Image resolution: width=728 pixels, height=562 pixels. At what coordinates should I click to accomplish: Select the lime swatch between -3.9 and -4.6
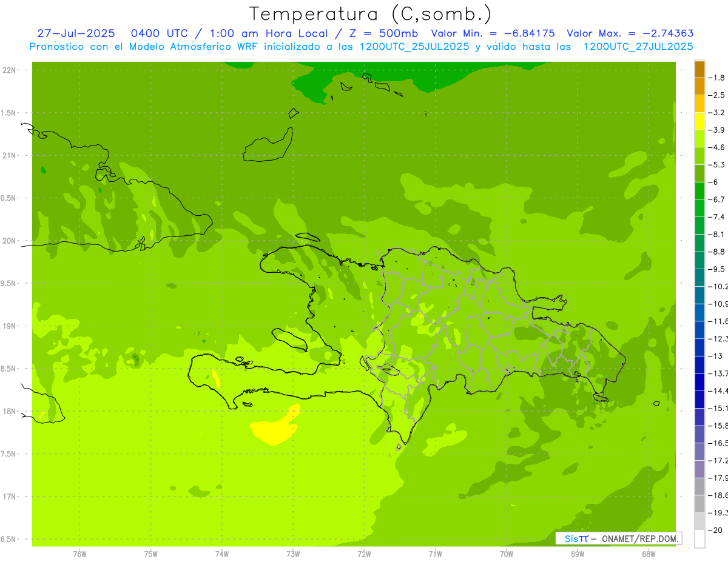tap(699, 139)
